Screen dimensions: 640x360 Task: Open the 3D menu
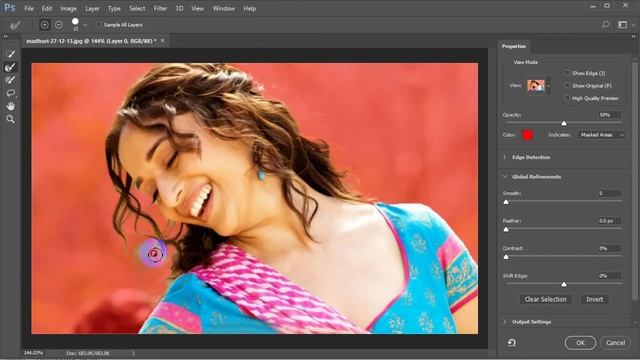179,8
